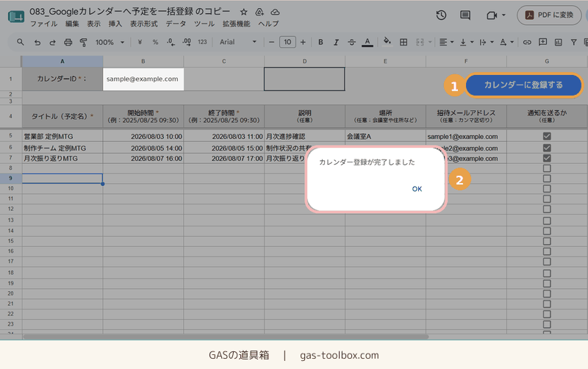The width and height of the screenshot is (588, 369).
Task: Undo the last action
Action: pyautogui.click(x=37, y=42)
